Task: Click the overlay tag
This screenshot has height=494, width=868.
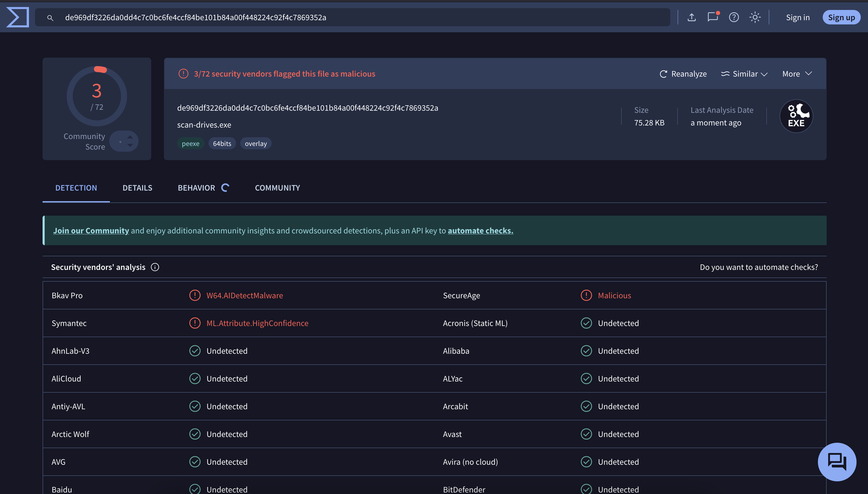Action: [x=256, y=144]
